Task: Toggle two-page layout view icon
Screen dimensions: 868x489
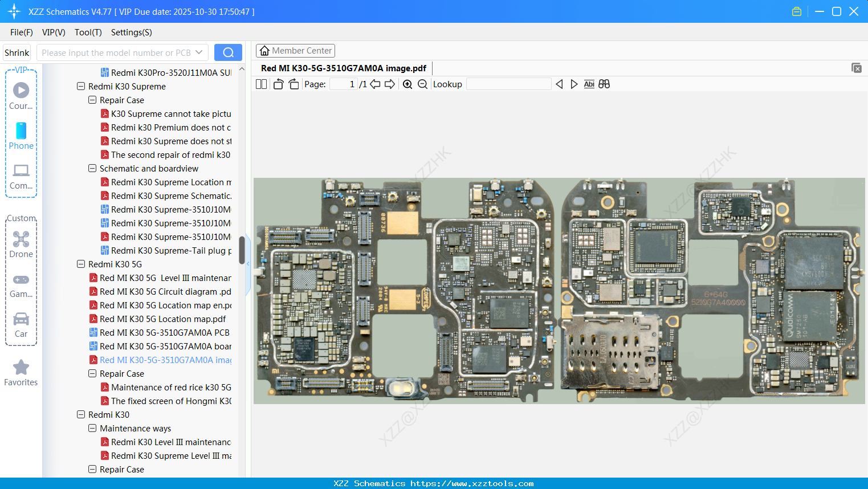Action: 261,84
